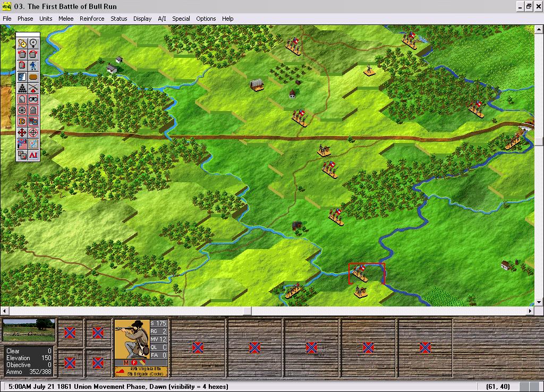Click the "Objective 0" terrain line

(29, 365)
